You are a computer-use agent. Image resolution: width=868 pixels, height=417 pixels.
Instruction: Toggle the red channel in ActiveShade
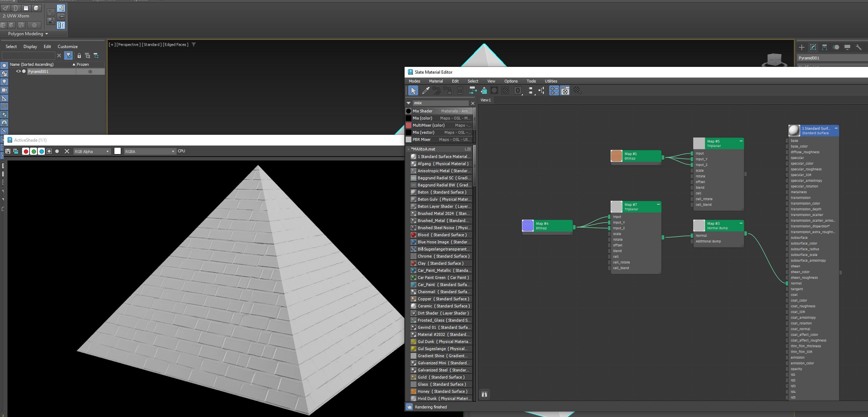[x=25, y=151]
